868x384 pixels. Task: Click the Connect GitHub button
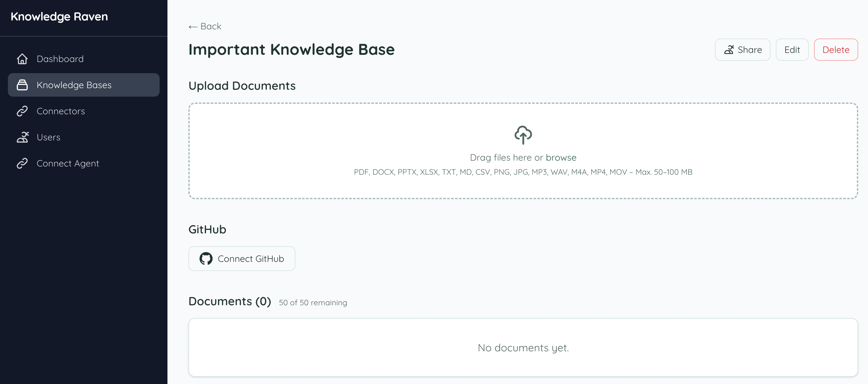click(x=242, y=259)
